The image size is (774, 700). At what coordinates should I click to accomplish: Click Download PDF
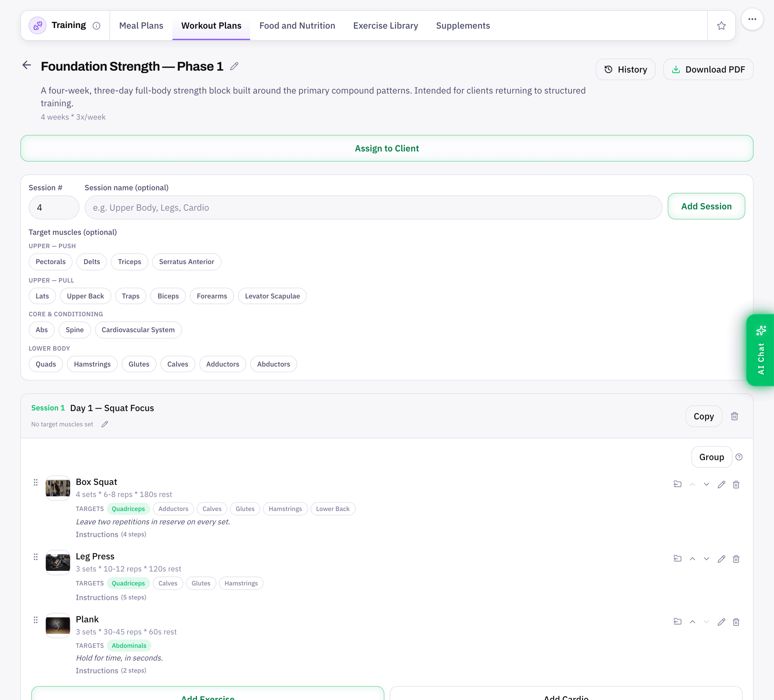tap(708, 69)
